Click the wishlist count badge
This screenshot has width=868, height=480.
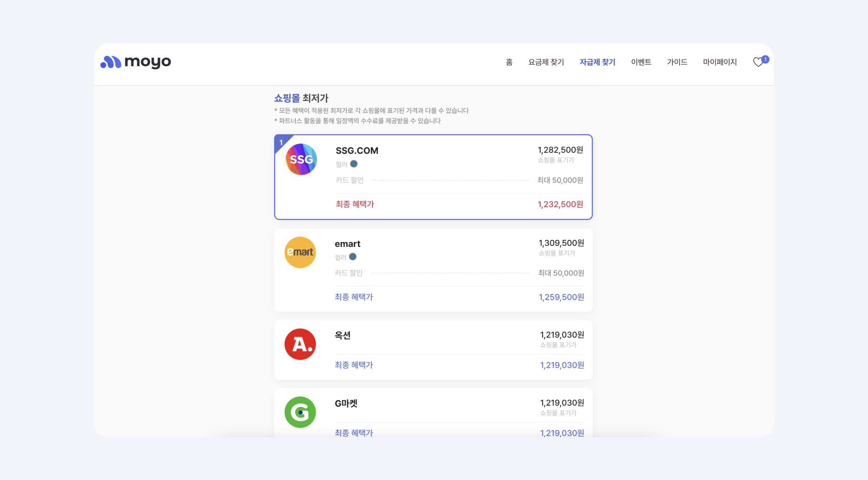coord(765,59)
